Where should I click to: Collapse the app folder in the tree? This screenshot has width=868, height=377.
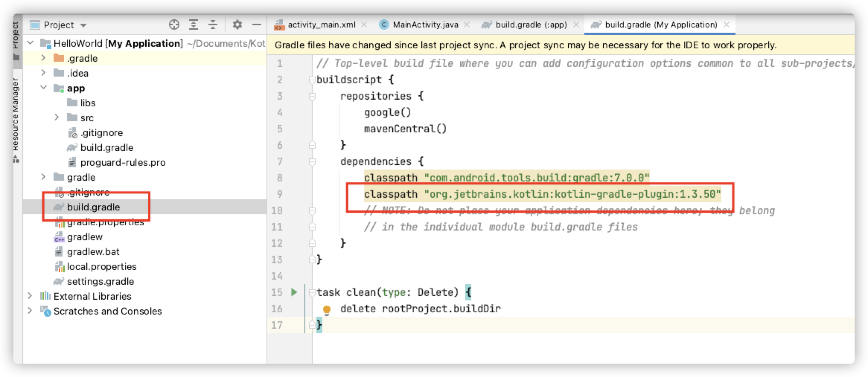coord(44,88)
